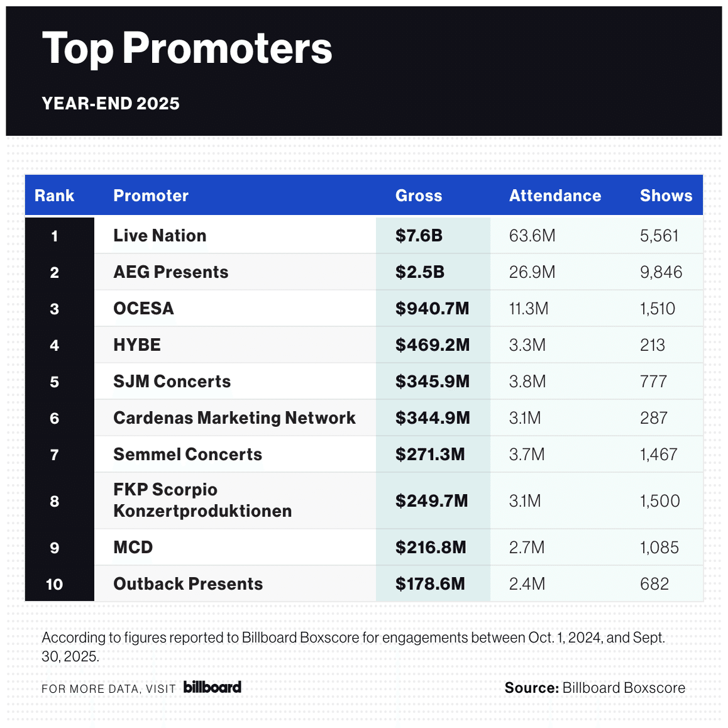Click the Semmel Concerts promoter name

187,455
